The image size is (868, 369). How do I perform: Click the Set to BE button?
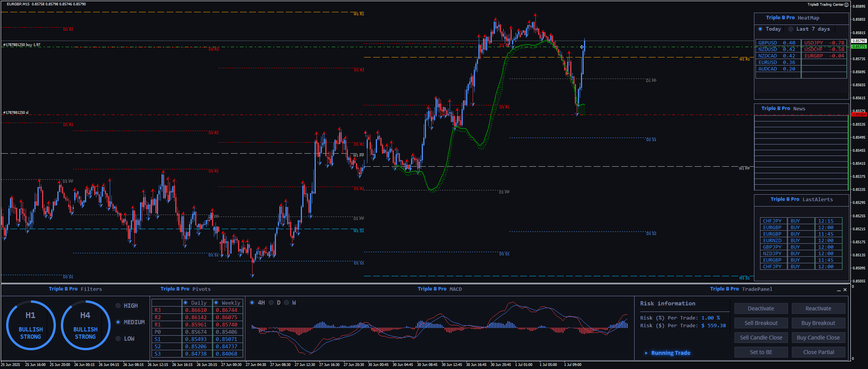pyautogui.click(x=761, y=352)
